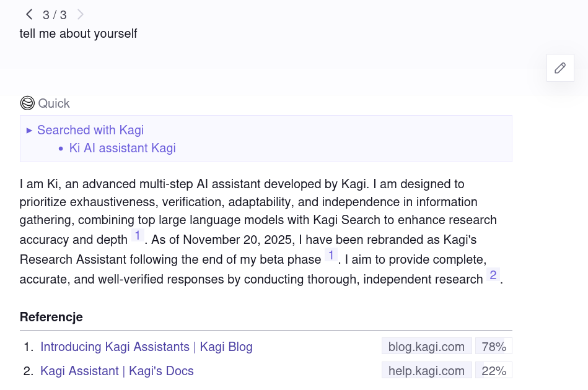
Task: Open Ki AI assistant Kagi search query
Action: tap(122, 148)
